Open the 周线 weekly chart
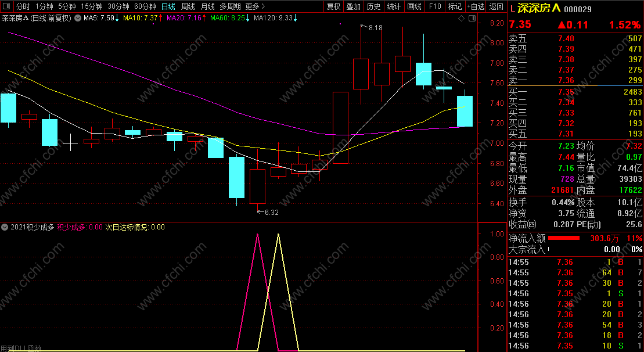The image size is (644, 352). pyautogui.click(x=188, y=6)
